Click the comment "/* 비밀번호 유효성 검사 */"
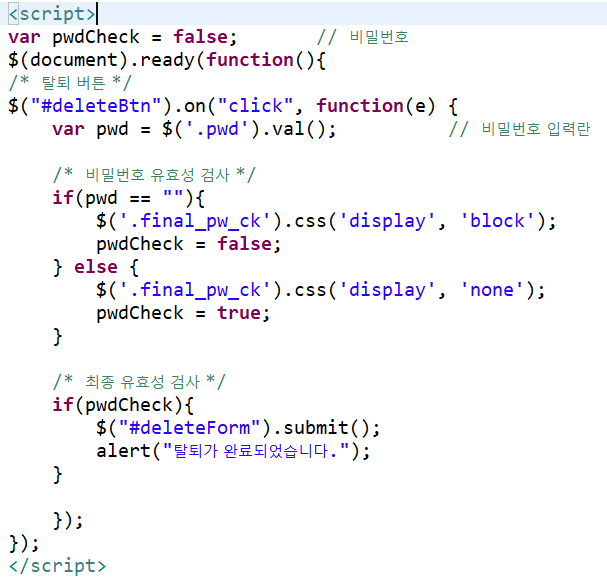 154,175
